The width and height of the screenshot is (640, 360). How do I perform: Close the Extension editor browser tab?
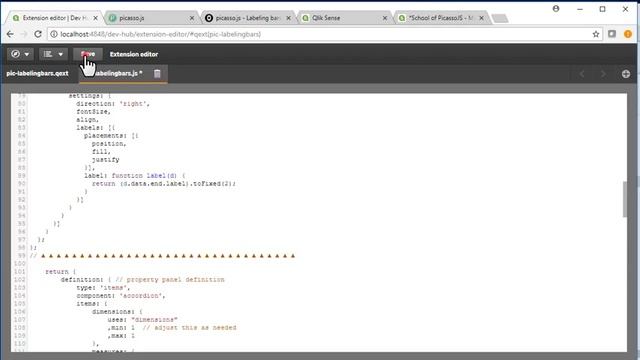pyautogui.click(x=96, y=18)
